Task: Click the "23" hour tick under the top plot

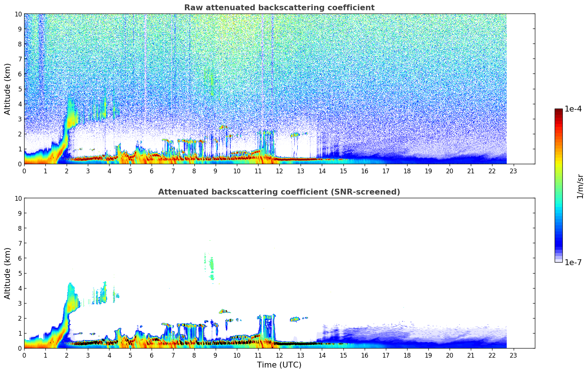Action: point(513,171)
